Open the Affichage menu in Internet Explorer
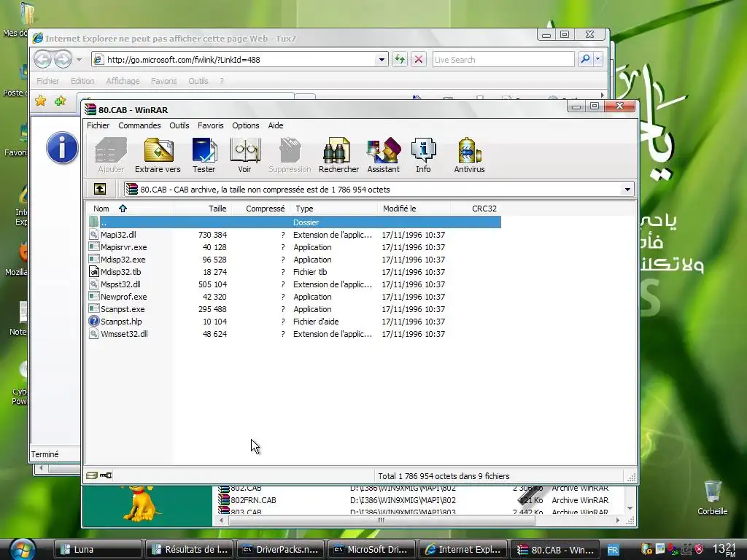The height and width of the screenshot is (560, 747). pos(123,81)
